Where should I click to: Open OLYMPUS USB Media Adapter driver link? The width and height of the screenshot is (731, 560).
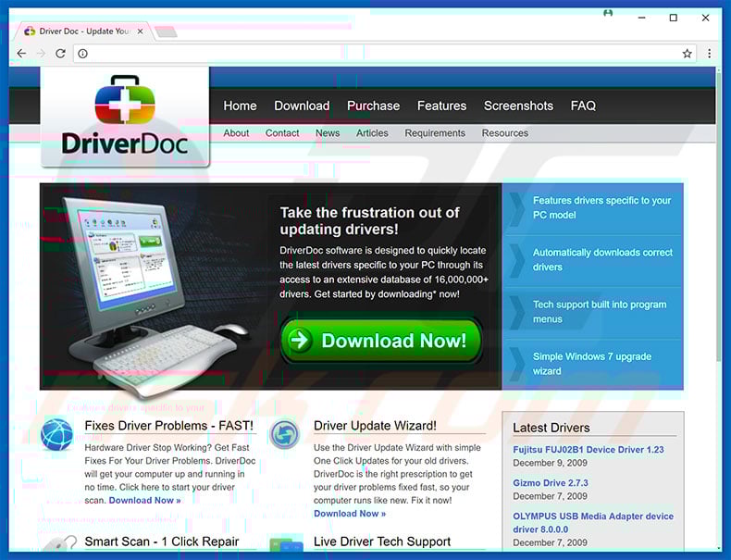593,523
